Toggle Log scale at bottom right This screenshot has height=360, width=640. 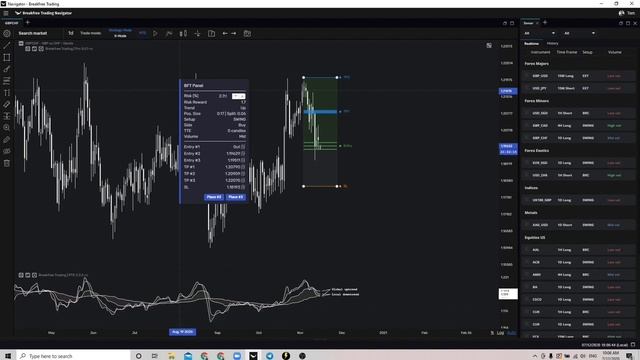coord(500,333)
